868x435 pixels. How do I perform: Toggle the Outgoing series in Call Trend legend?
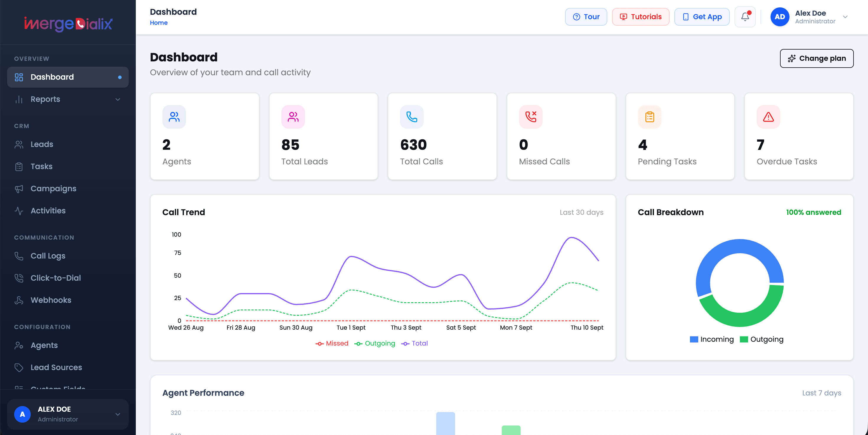tap(374, 344)
